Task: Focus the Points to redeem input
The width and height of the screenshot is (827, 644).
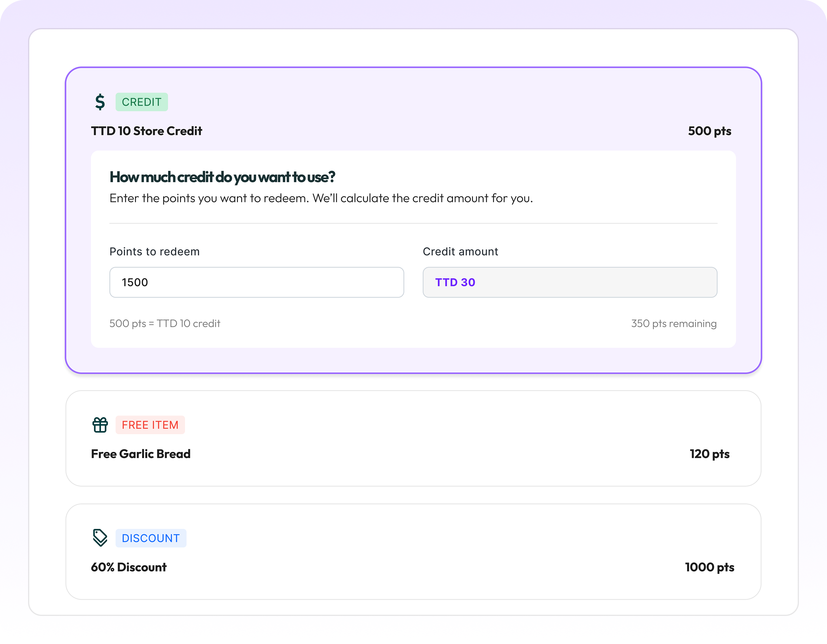Action: click(x=256, y=282)
